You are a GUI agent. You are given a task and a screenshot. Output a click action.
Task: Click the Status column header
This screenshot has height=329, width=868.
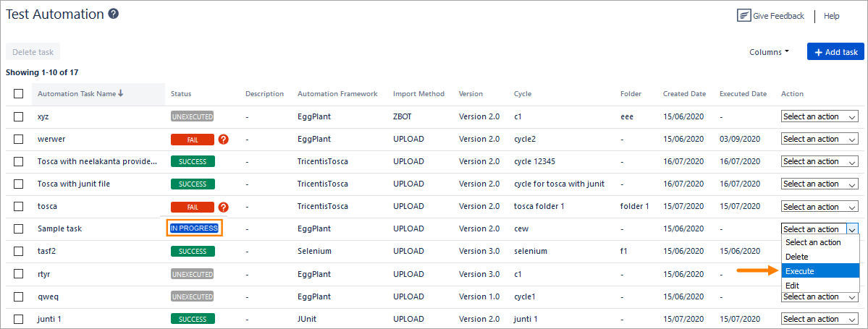(181, 94)
